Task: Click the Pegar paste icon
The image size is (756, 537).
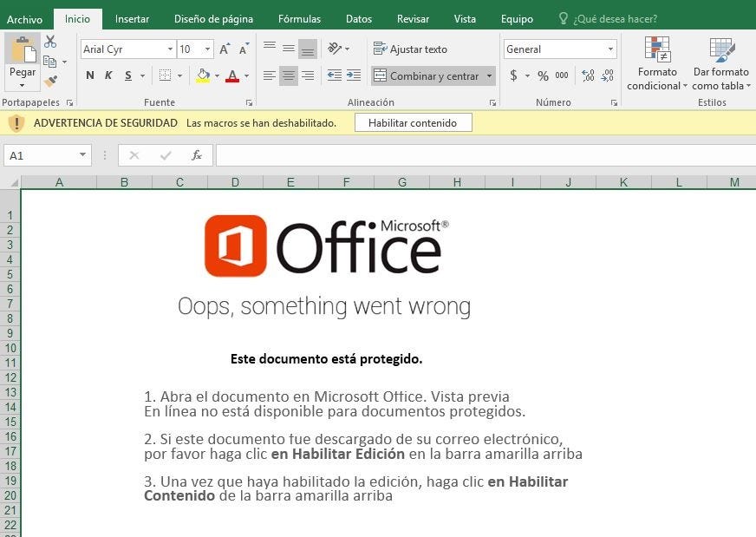Action: [x=23, y=49]
